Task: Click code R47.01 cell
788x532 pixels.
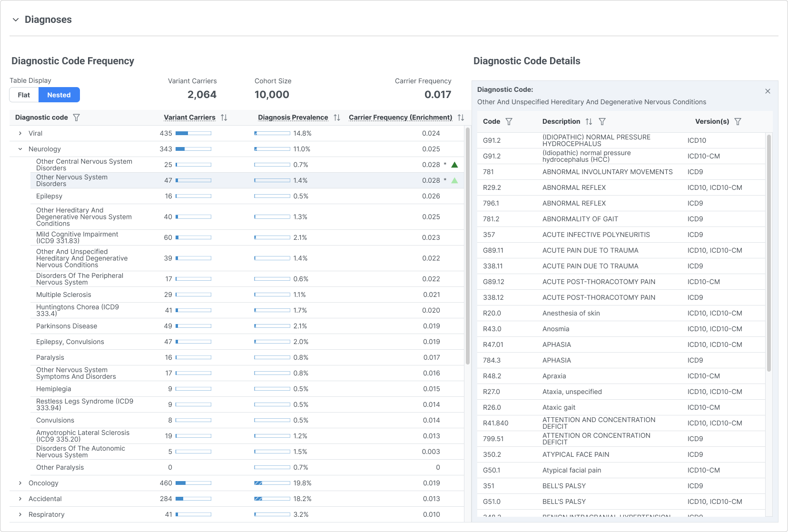Action: coord(493,345)
